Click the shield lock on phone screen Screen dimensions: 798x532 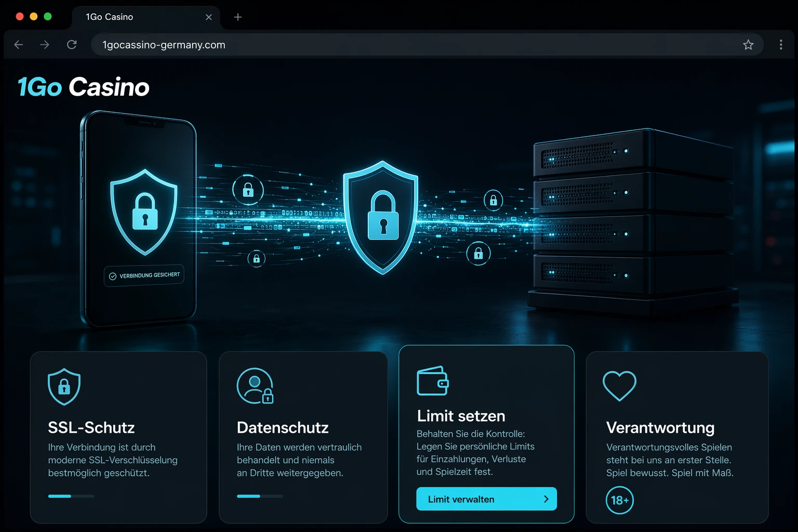144,212
